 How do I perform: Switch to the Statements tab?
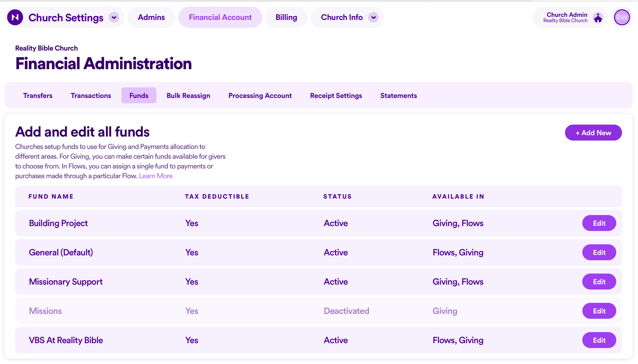point(398,95)
